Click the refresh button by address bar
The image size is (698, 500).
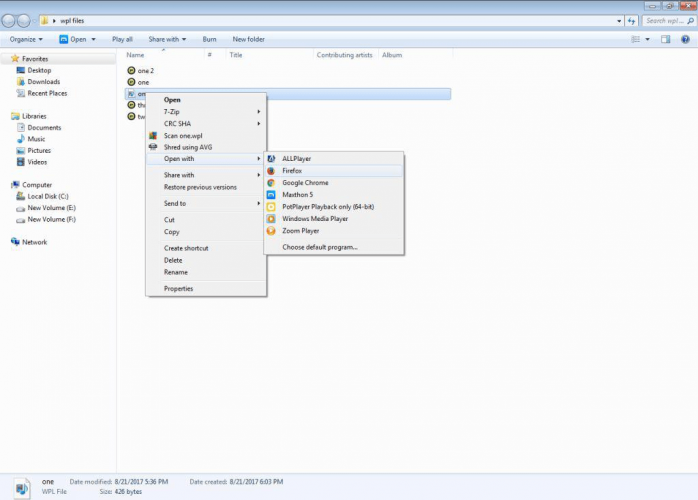point(632,20)
